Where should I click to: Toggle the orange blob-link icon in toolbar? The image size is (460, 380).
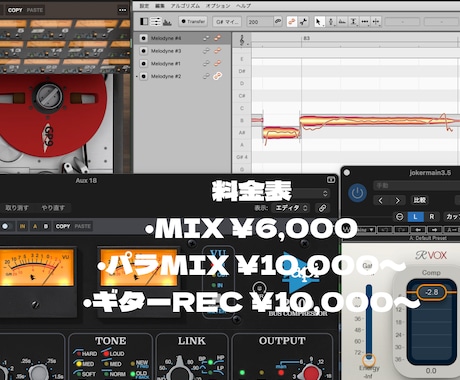pos(292,22)
